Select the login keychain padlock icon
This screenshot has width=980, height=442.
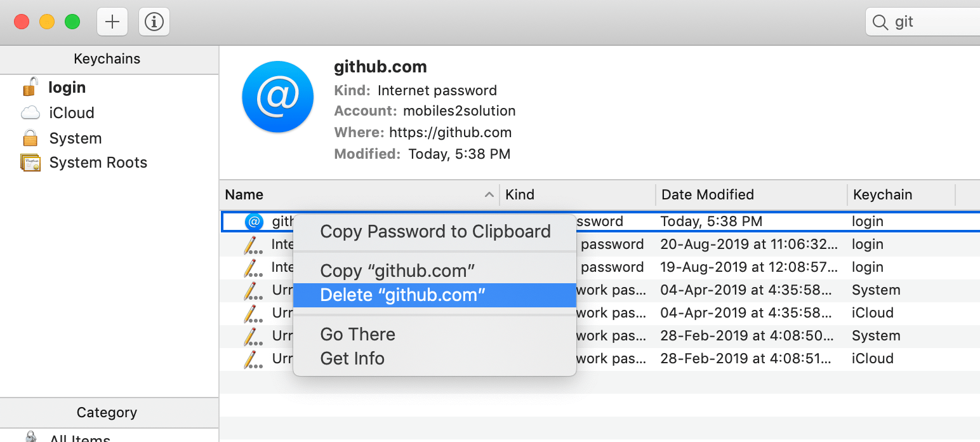(30, 87)
